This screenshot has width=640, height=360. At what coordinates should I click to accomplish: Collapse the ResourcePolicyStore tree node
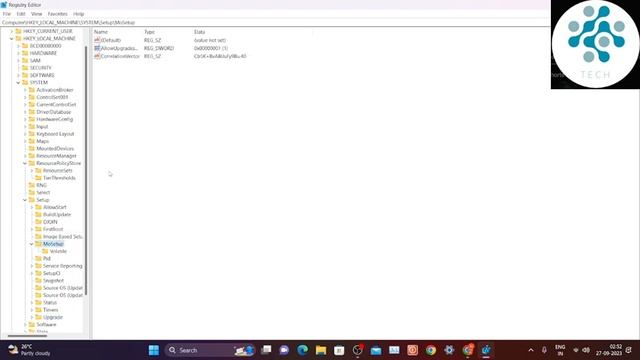(25, 163)
